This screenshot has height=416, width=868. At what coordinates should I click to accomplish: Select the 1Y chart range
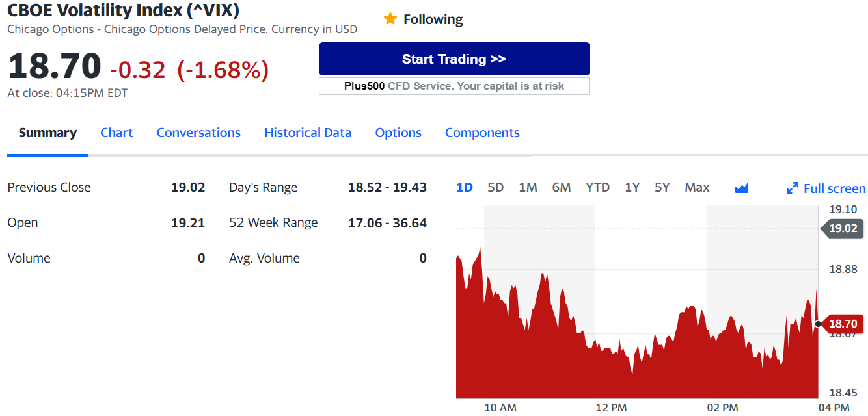pos(632,187)
